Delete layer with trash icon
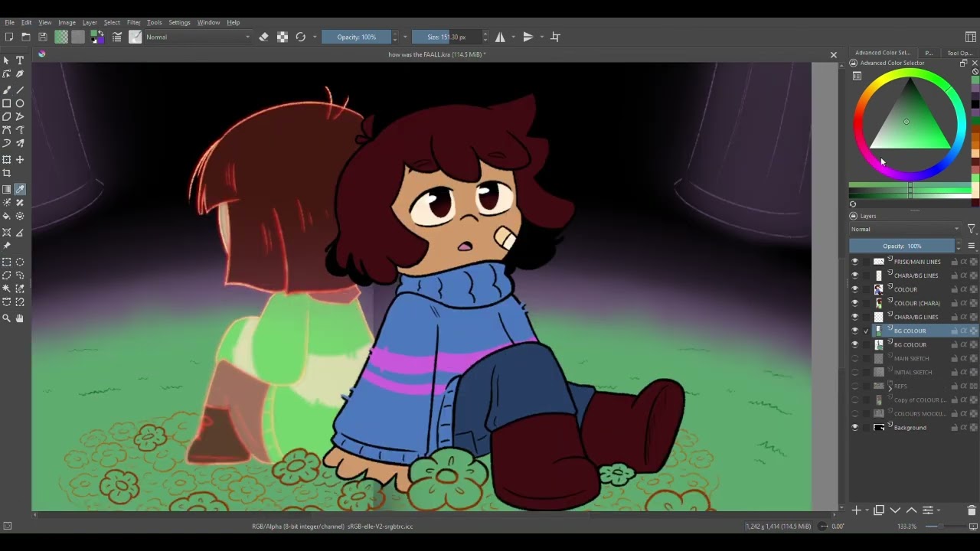The image size is (980, 551). click(x=972, y=510)
